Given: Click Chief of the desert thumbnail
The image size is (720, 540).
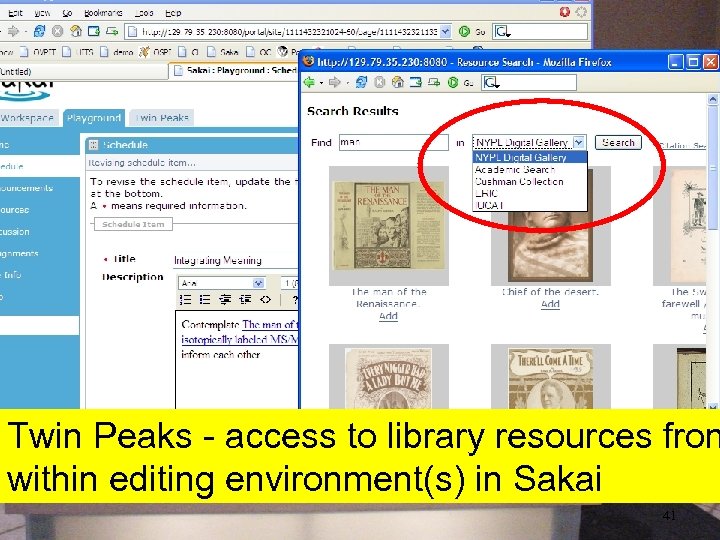Looking at the screenshot, I should pos(551,226).
